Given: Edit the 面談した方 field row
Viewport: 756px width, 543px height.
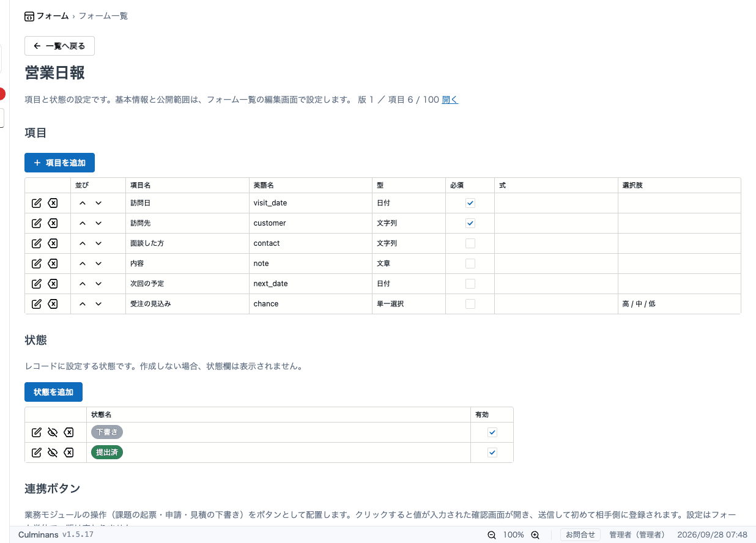Looking at the screenshot, I should [37, 243].
